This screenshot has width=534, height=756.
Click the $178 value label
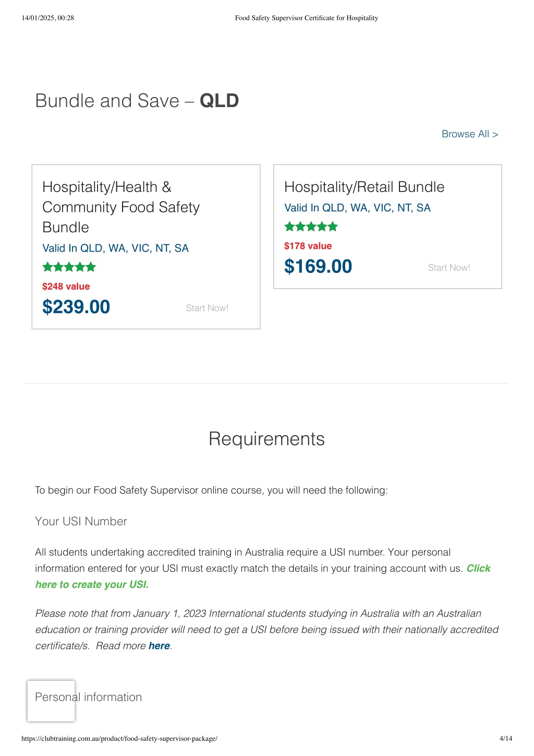[308, 246]
